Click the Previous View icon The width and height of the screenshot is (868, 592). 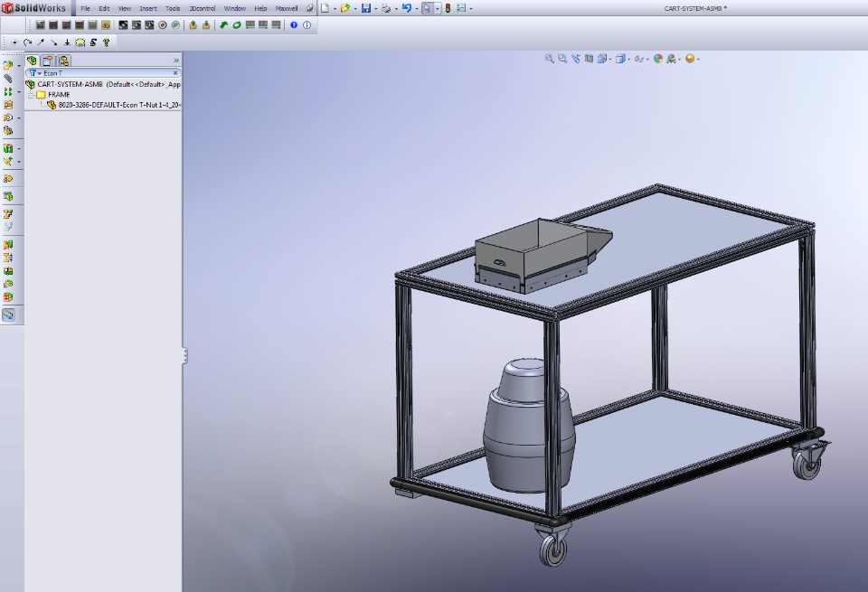(576, 59)
